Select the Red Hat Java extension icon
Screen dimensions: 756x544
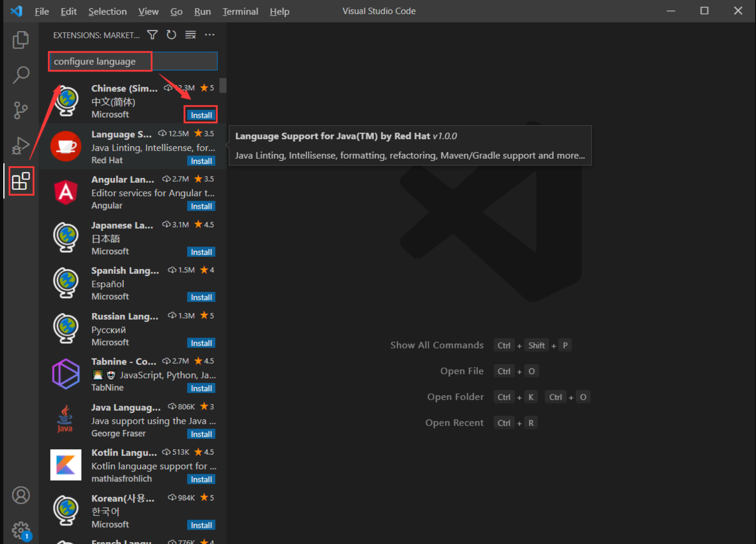66,146
